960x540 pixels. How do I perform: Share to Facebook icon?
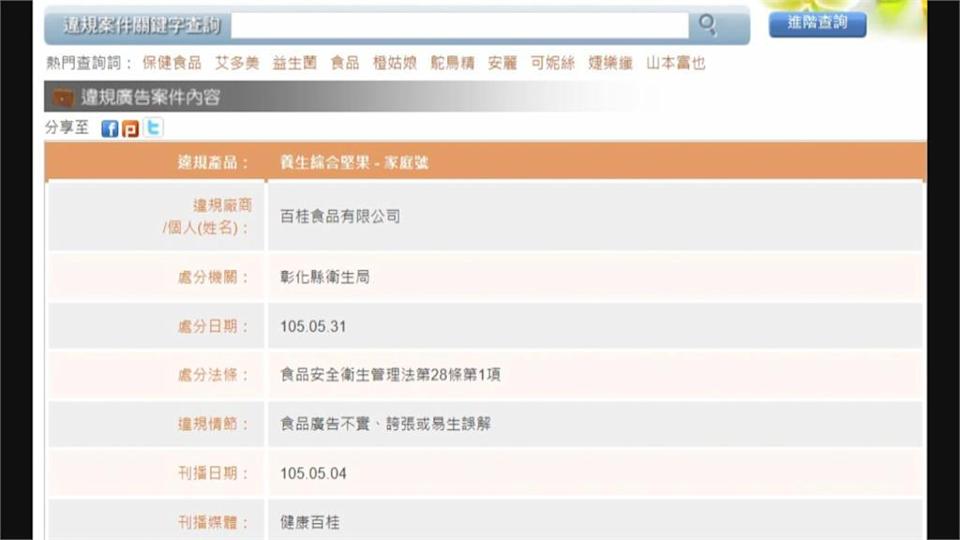110,129
